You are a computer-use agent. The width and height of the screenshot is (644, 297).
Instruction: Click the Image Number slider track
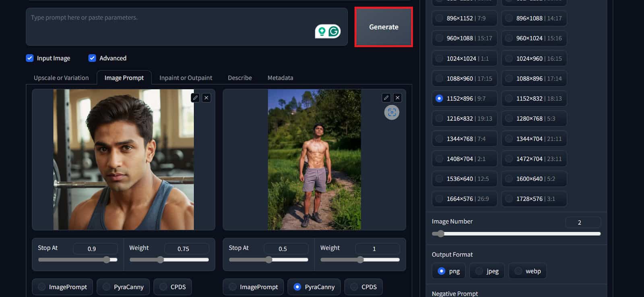[516, 234]
